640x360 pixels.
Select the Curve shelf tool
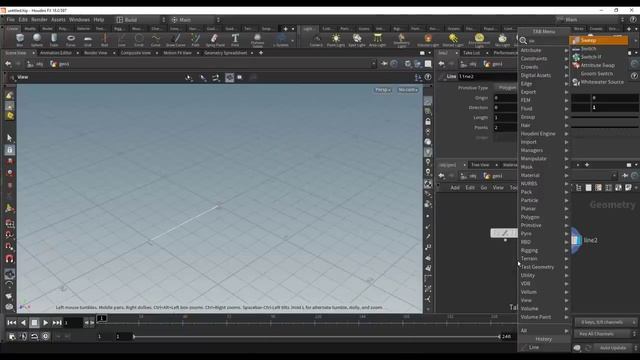coord(156,40)
